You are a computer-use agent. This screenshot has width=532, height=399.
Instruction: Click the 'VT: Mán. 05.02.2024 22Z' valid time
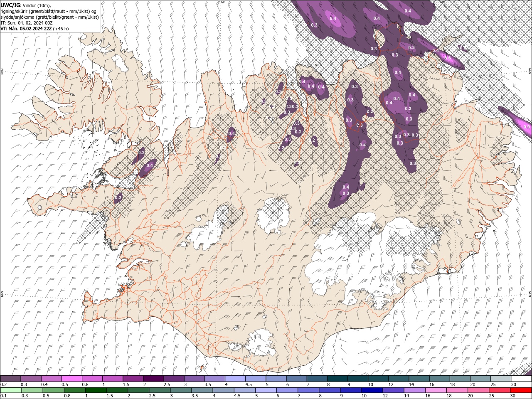(x=26, y=29)
